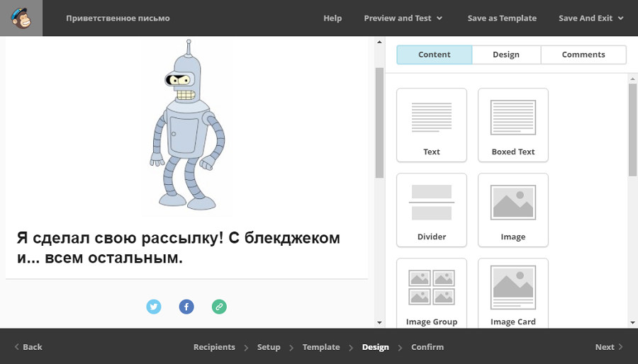Select the Design step in footer
Screen dimensions: 638x364
click(x=375, y=347)
